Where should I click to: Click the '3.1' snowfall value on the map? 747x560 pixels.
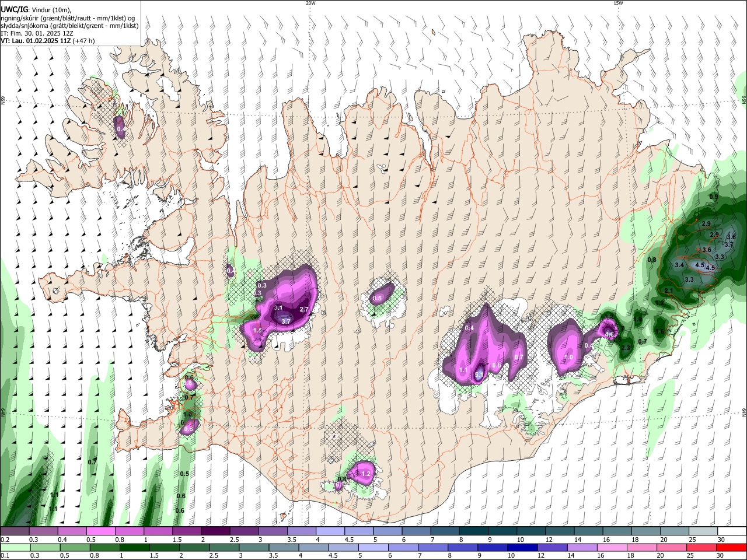pyautogui.click(x=278, y=308)
